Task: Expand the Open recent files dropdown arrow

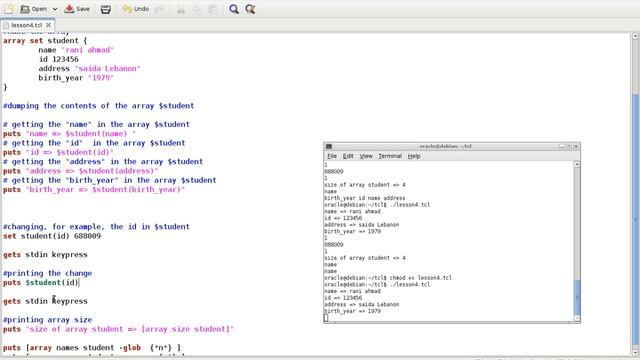Action: [55, 9]
